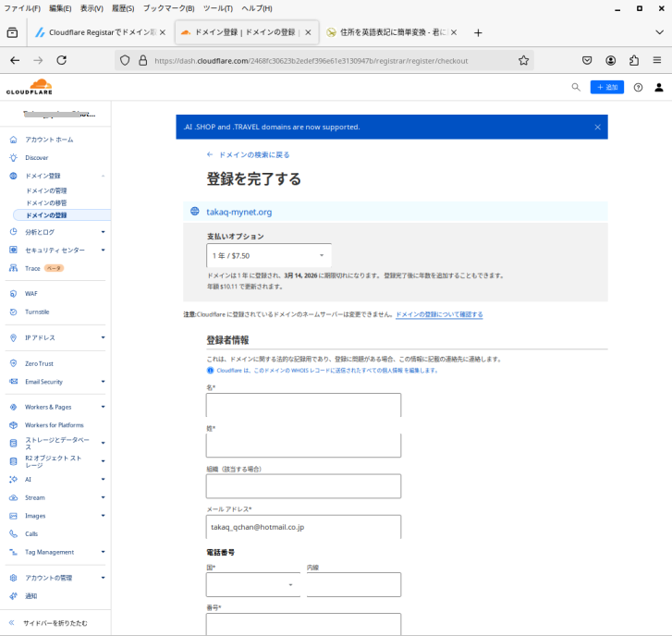Image resolution: width=672 pixels, height=636 pixels.
Task: Click the blue 追加 add button
Action: coord(607,88)
